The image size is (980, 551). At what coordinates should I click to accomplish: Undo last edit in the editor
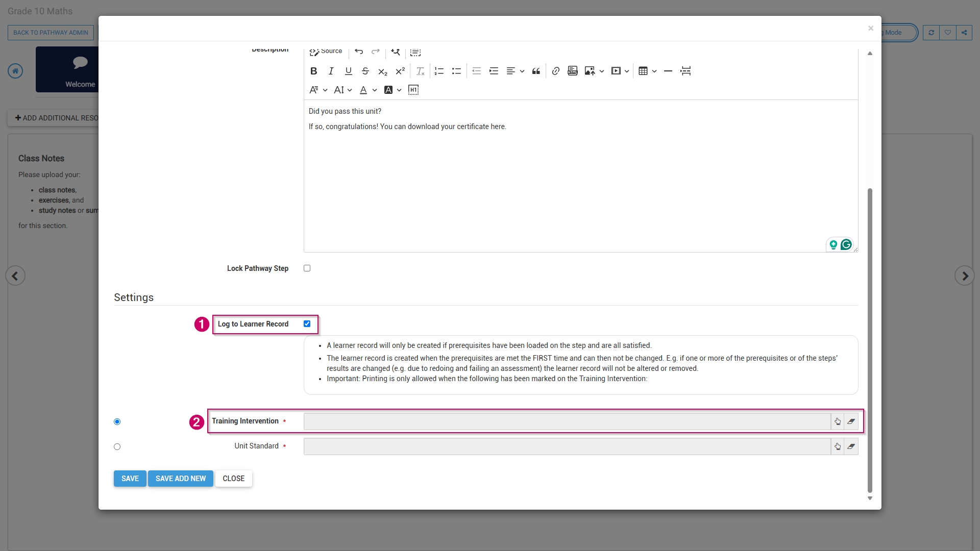click(359, 52)
